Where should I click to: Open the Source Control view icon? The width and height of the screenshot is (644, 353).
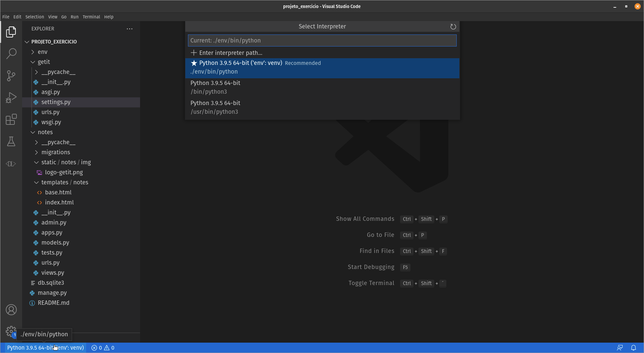11,76
